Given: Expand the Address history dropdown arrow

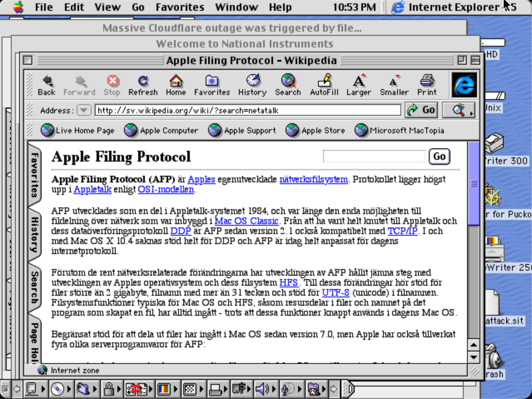Looking at the screenshot, I should pos(84,110).
